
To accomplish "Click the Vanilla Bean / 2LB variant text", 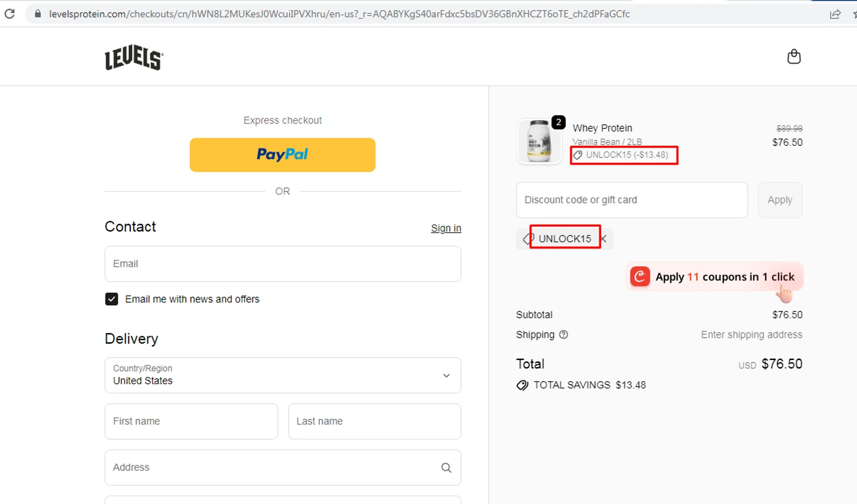I will pyautogui.click(x=607, y=142).
